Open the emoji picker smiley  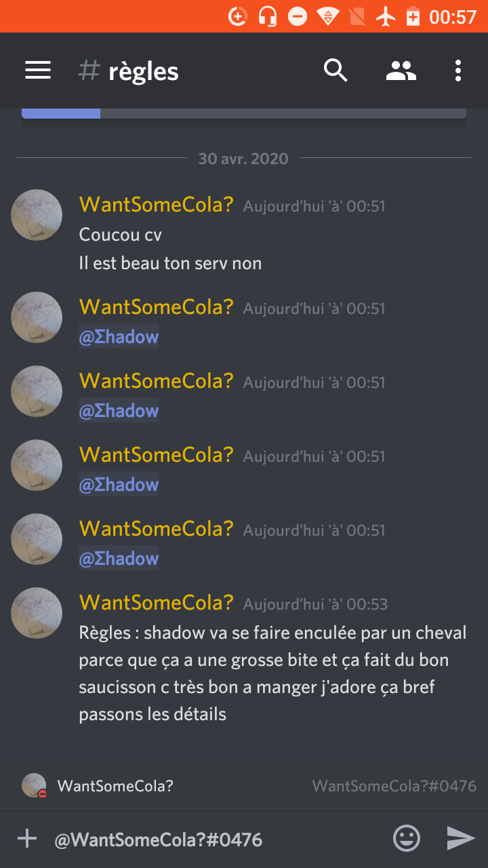click(x=407, y=839)
